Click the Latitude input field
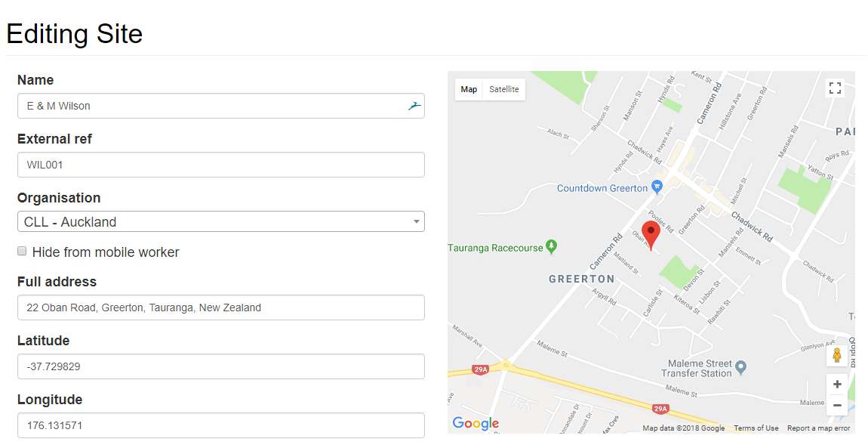Screen dimensions: 868x448 pos(220,366)
